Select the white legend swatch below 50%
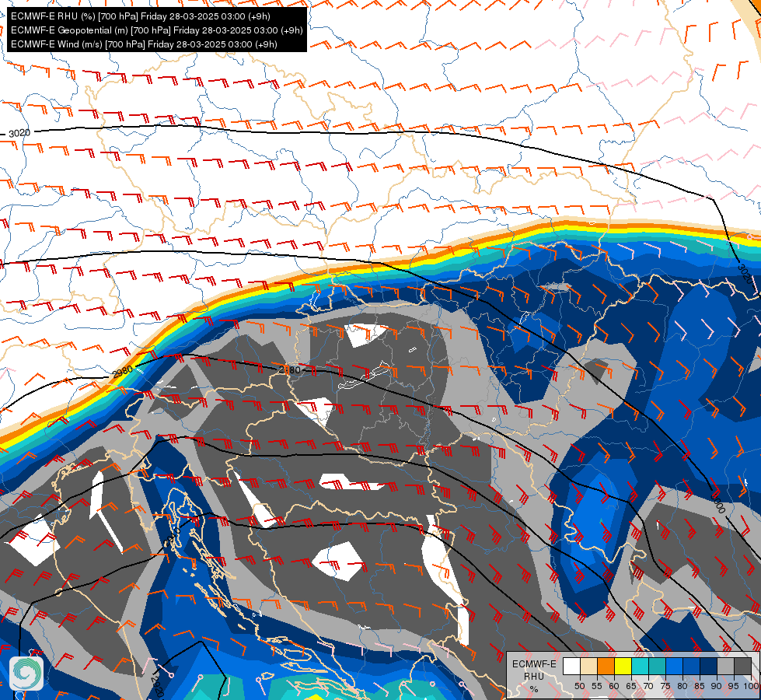Image resolution: width=761 pixels, height=700 pixels. [x=571, y=666]
